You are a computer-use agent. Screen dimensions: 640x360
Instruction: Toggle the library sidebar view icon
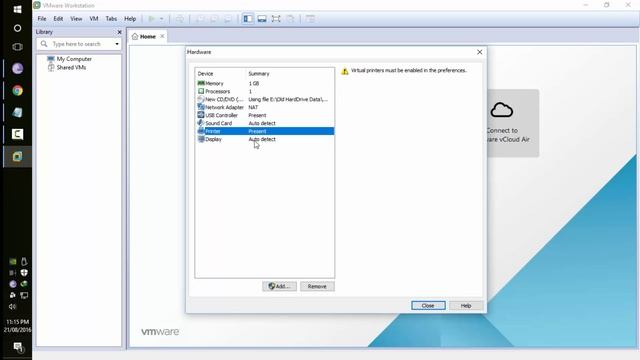tap(248, 19)
